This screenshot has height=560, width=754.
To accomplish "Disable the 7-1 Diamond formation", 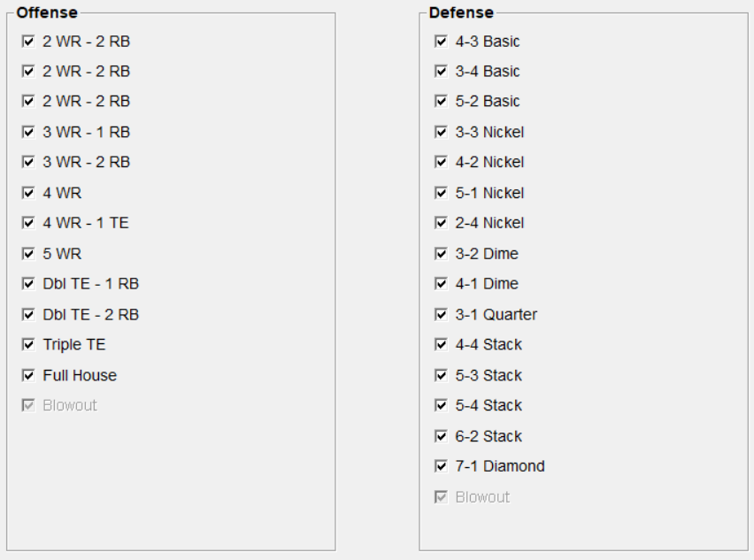I will tap(441, 466).
